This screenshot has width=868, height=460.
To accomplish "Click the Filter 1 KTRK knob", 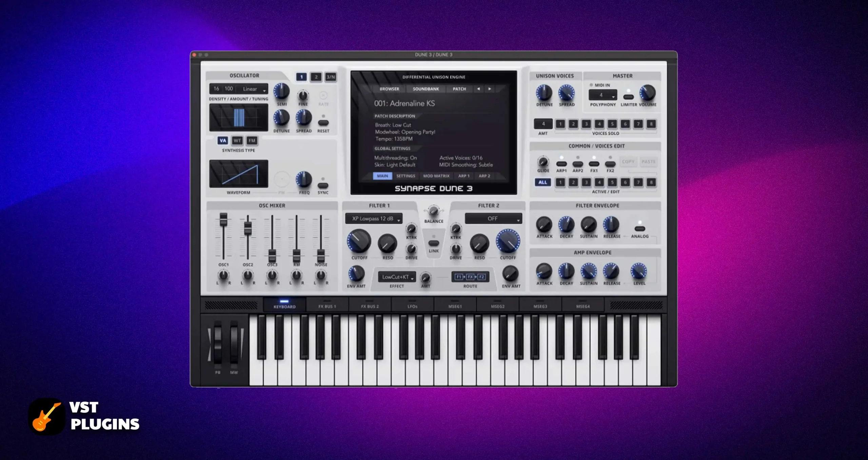I will coord(411,229).
